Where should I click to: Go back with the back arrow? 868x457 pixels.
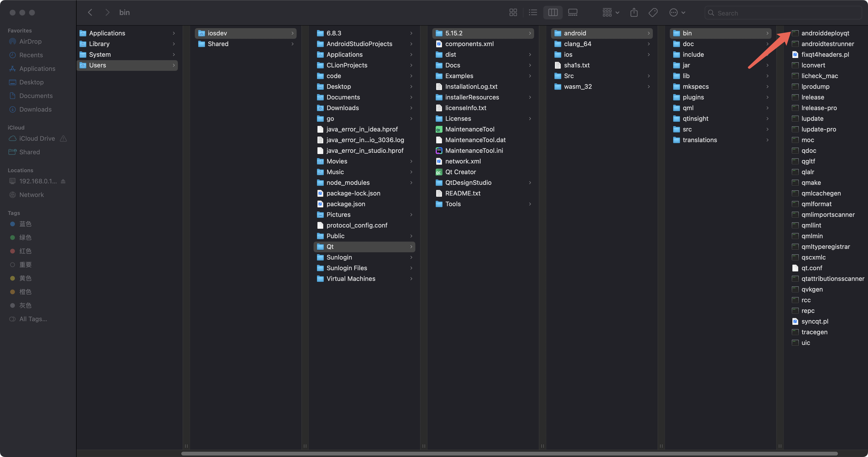pos(90,13)
